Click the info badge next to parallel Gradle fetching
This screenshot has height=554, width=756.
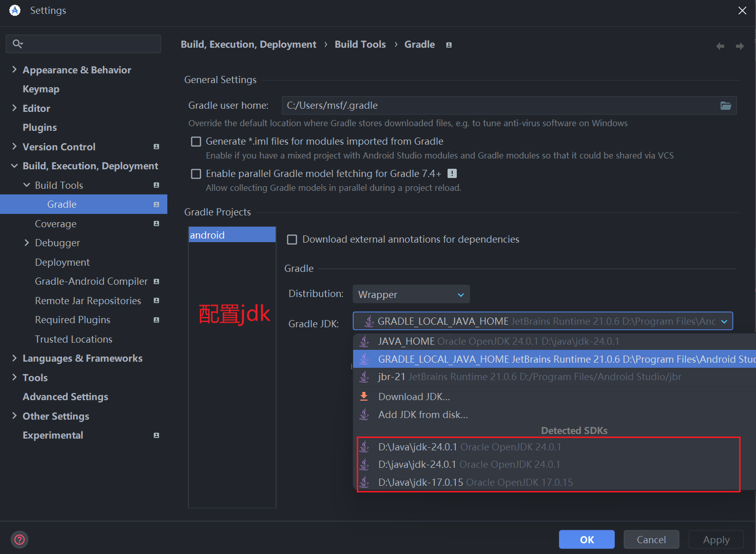[x=452, y=173]
